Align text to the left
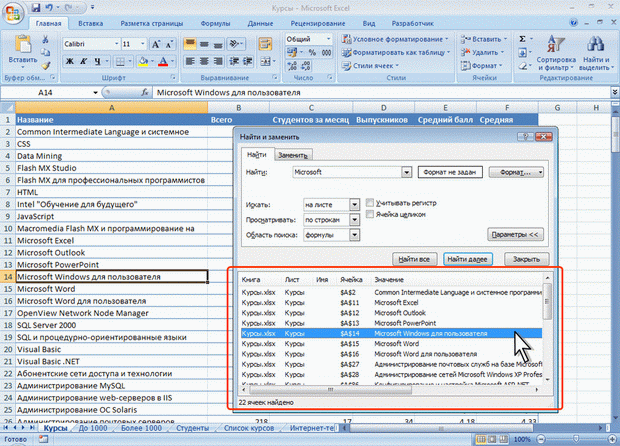 [x=190, y=61]
